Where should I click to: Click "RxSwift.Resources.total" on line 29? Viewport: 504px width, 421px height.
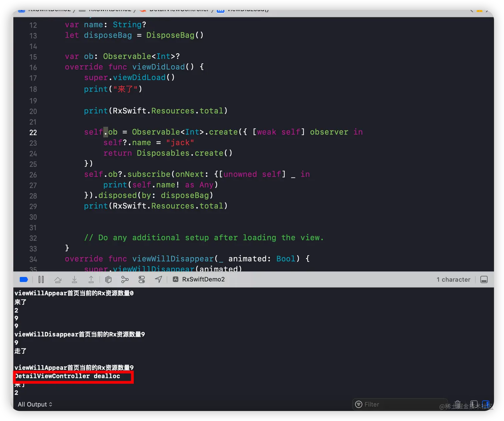[168, 206]
